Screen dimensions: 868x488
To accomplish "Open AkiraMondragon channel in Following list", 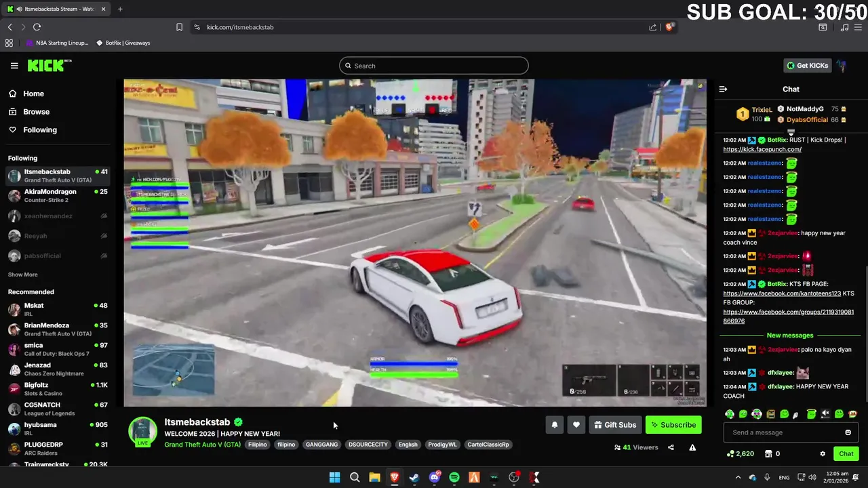I will (57, 196).
